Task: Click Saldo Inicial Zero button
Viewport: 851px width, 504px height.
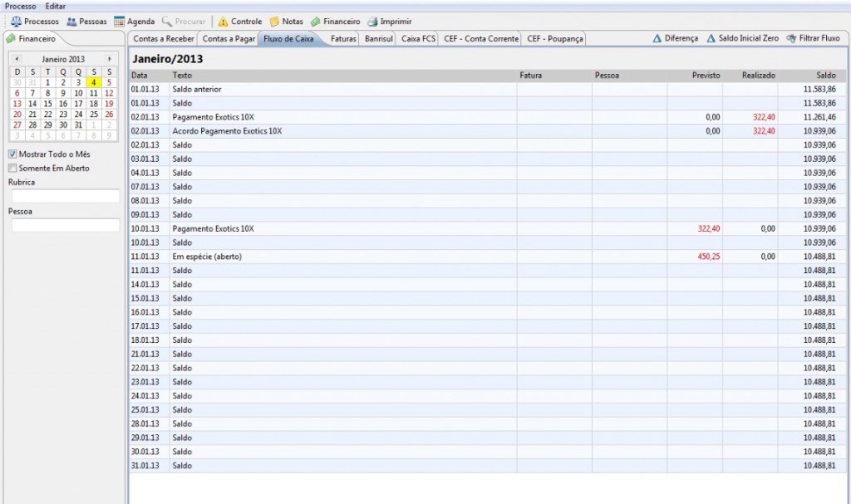Action: pos(742,38)
